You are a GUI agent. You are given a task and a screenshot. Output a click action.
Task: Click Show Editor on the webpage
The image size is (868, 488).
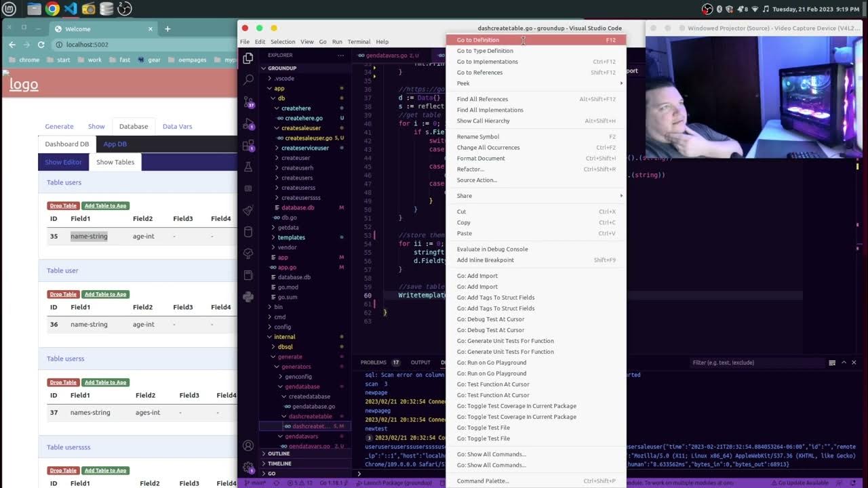coord(63,162)
